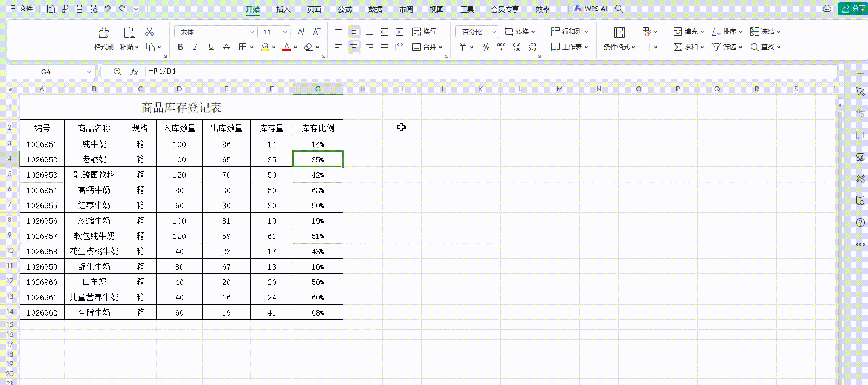Click 条件格式 Conditional Format button
The width and height of the screenshot is (868, 385).
pos(619,39)
